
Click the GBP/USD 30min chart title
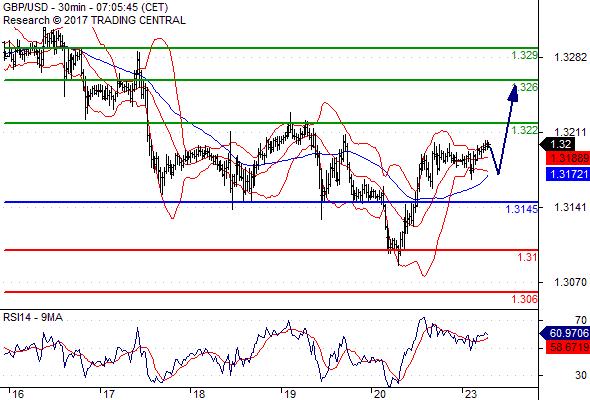coord(85,7)
